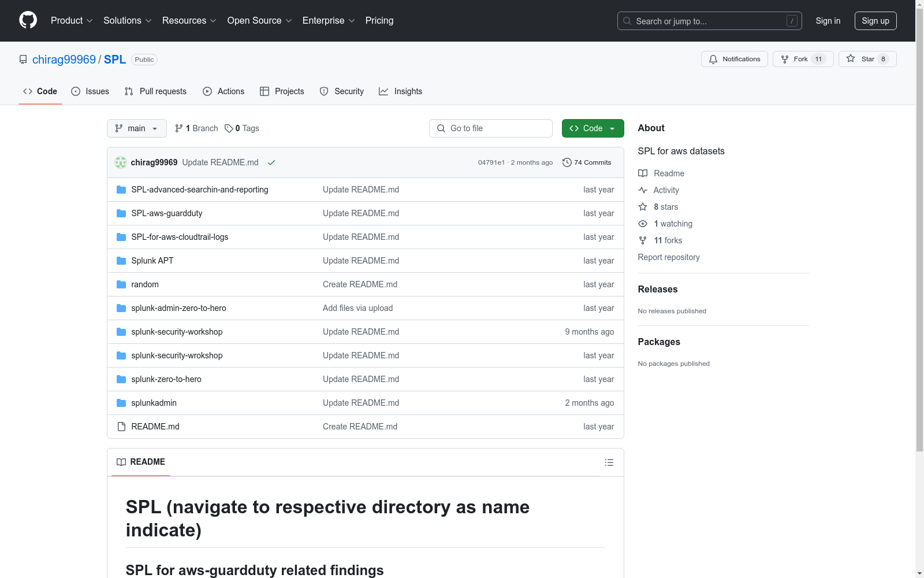Star the SPL repository
This screenshot has width=924, height=578.
(867, 59)
